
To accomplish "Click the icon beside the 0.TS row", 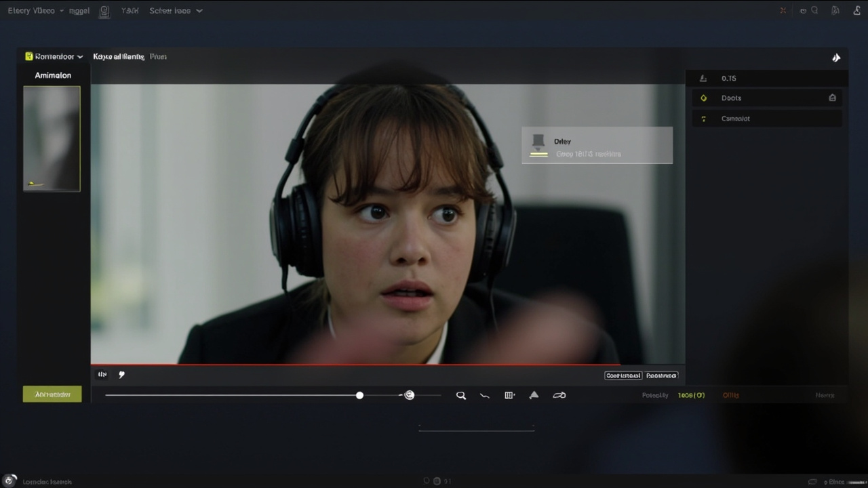I will click(703, 79).
